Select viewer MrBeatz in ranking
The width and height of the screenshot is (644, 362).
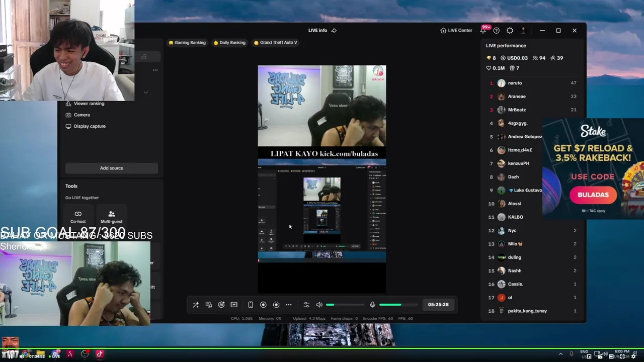pos(533,110)
